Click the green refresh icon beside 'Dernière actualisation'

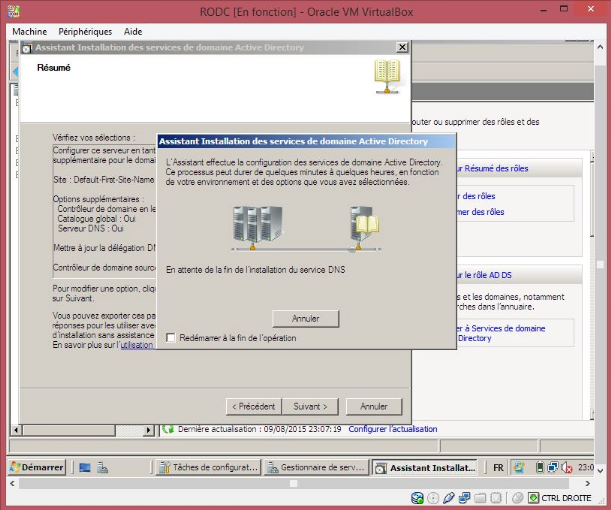click(x=168, y=429)
